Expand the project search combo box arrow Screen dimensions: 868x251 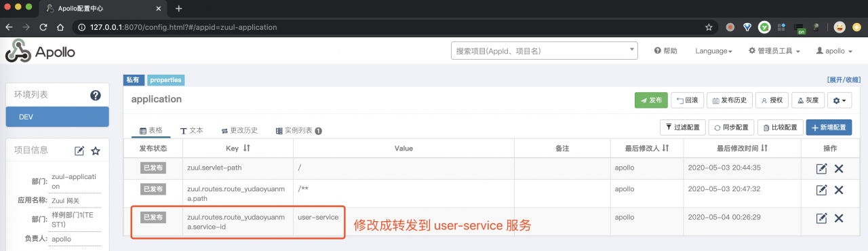click(x=632, y=50)
